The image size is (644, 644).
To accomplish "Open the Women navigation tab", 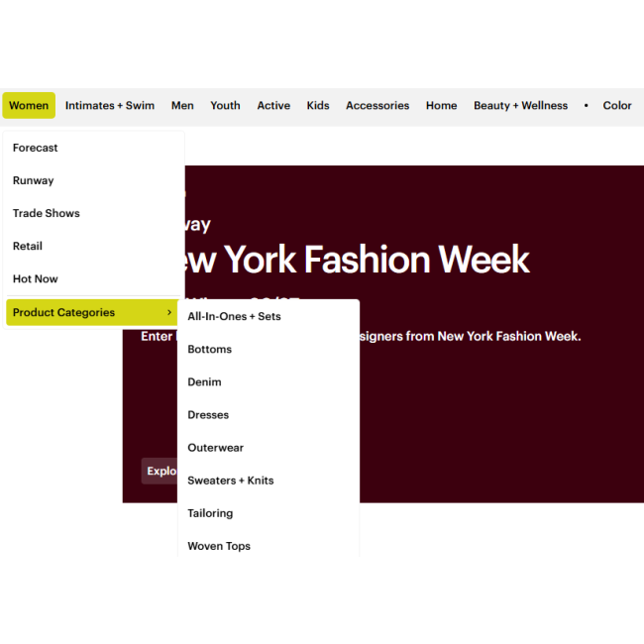I will 29,106.
